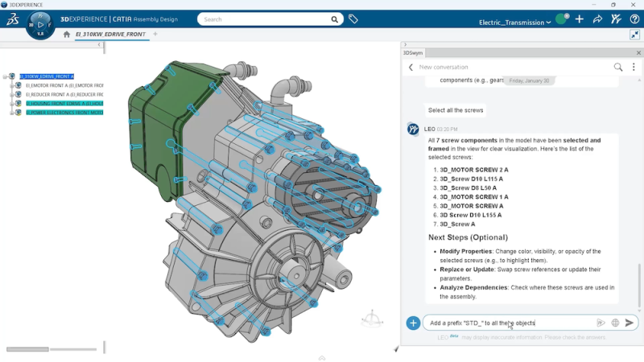Click the Home icon beside the tab

coord(67,35)
